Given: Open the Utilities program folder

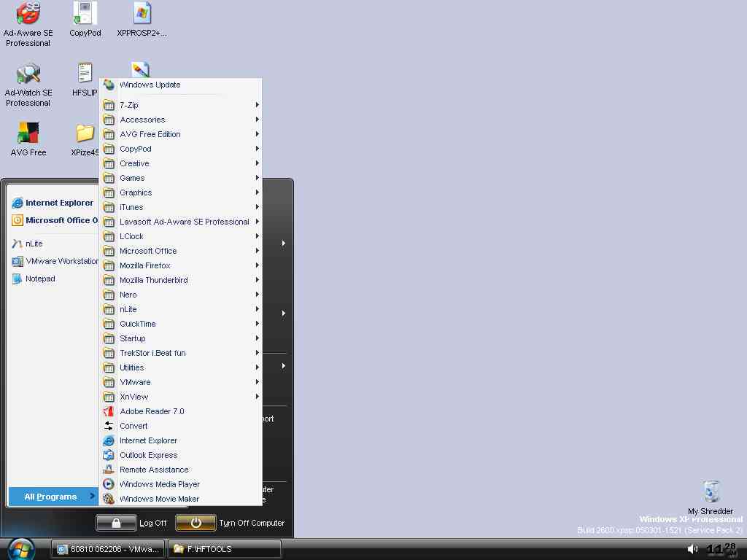Looking at the screenshot, I should (181, 367).
